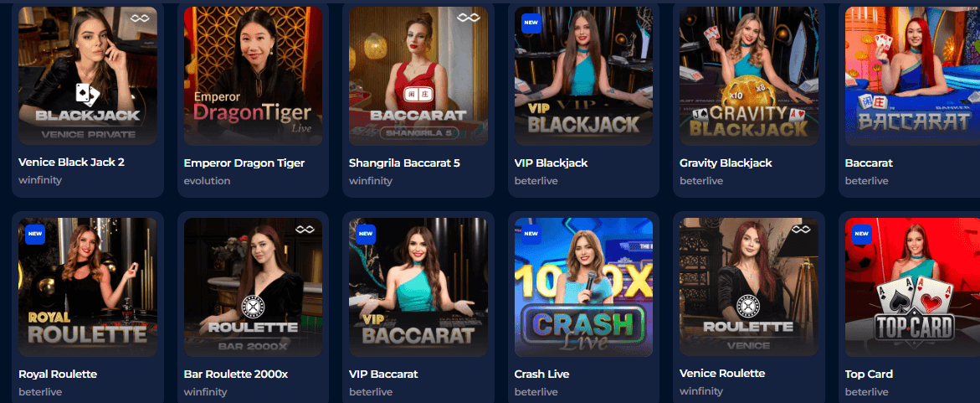The image size is (980, 403).
Task: Click infinity logo on Venice Roulette thumbnail
Action: pyautogui.click(x=801, y=230)
